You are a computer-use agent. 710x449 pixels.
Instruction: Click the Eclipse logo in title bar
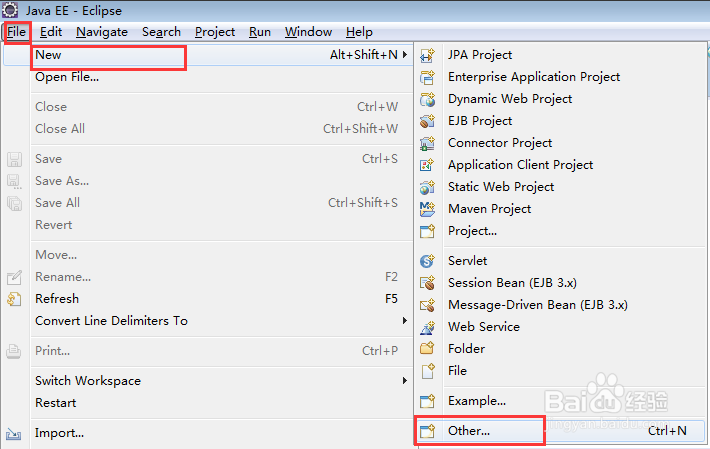point(10,10)
